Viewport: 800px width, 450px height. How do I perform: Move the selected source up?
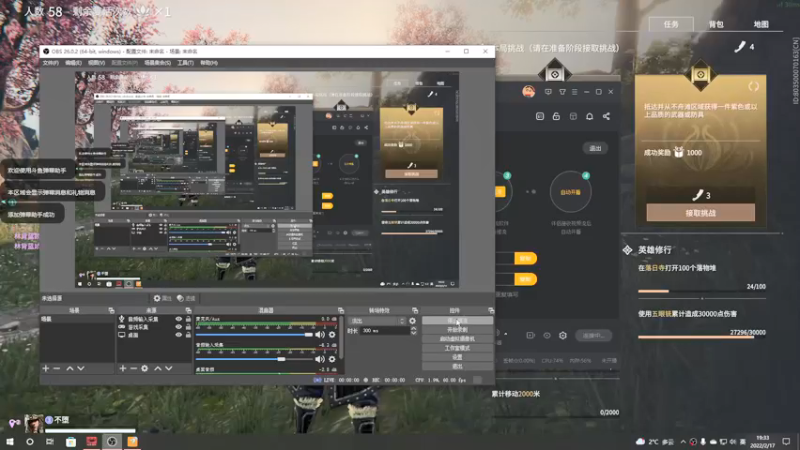click(158, 368)
